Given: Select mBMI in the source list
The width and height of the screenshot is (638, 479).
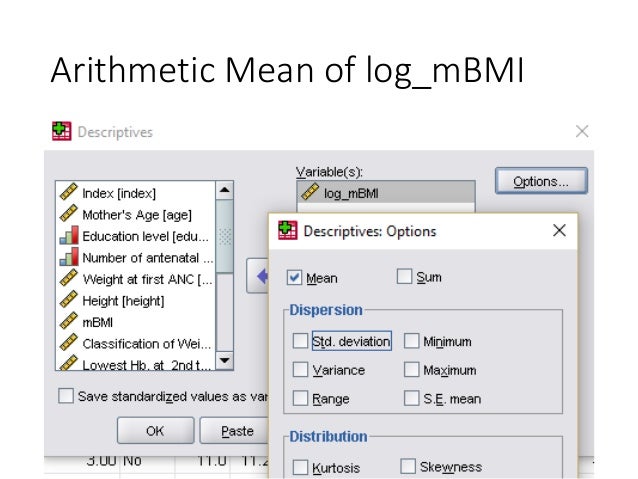Looking at the screenshot, I should 135,322.
